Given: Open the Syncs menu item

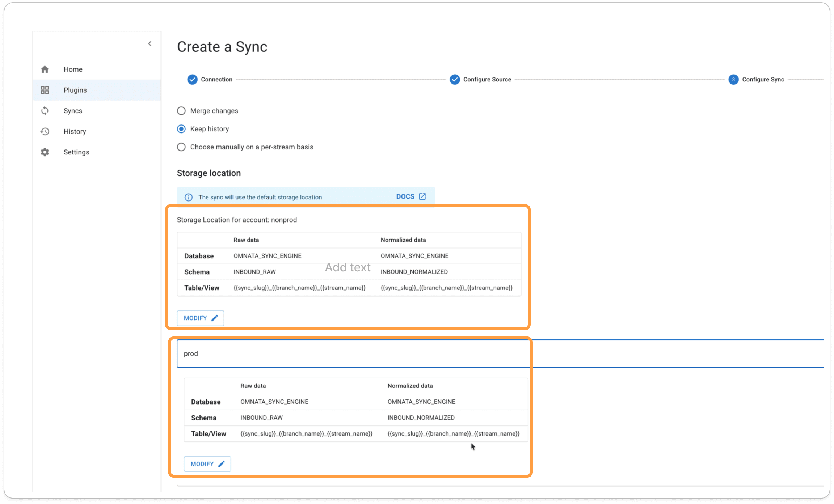Looking at the screenshot, I should [73, 111].
